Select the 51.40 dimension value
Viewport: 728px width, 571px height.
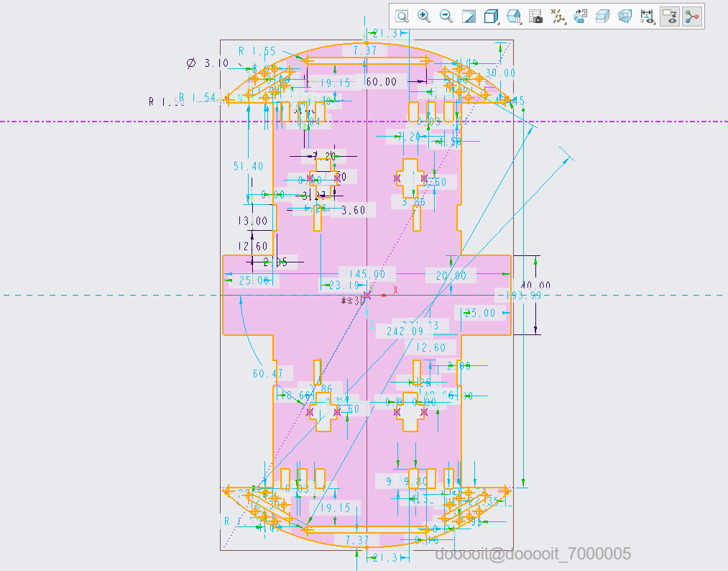pos(249,166)
